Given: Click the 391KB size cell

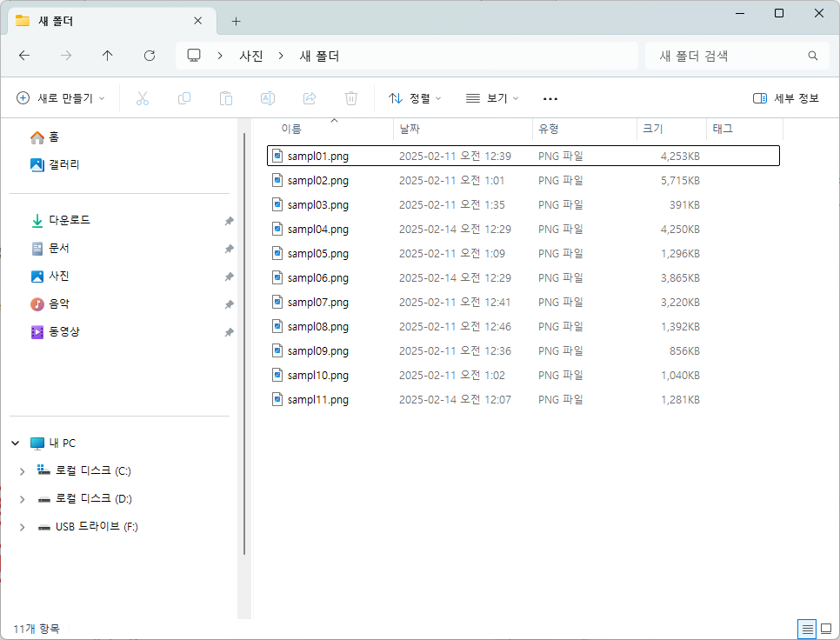Looking at the screenshot, I should click(684, 205).
